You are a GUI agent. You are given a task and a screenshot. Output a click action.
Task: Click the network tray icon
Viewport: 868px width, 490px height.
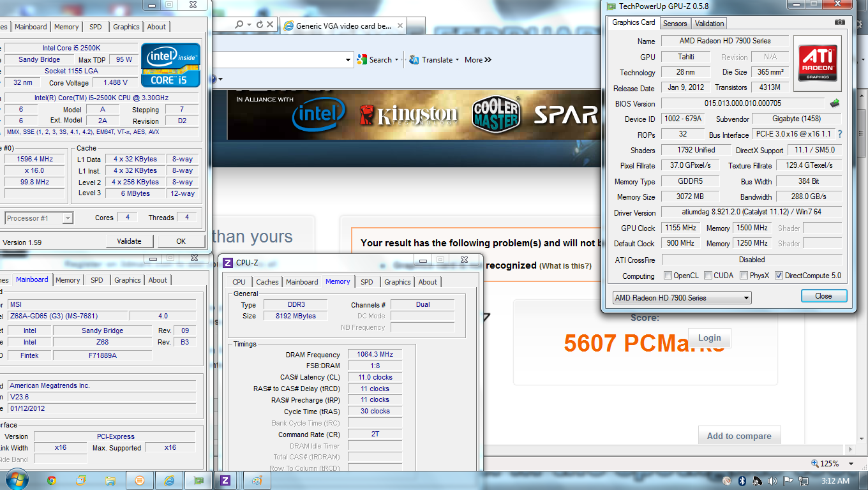(804, 480)
